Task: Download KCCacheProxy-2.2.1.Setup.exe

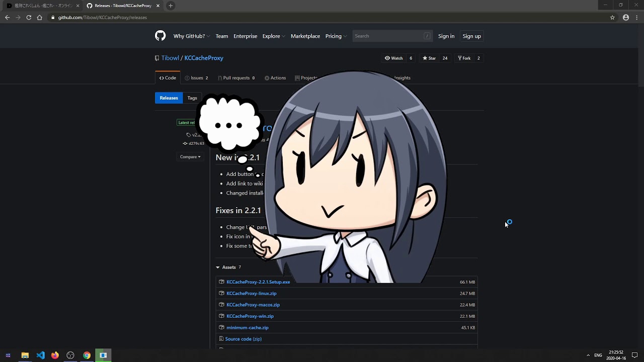Action: point(258,282)
